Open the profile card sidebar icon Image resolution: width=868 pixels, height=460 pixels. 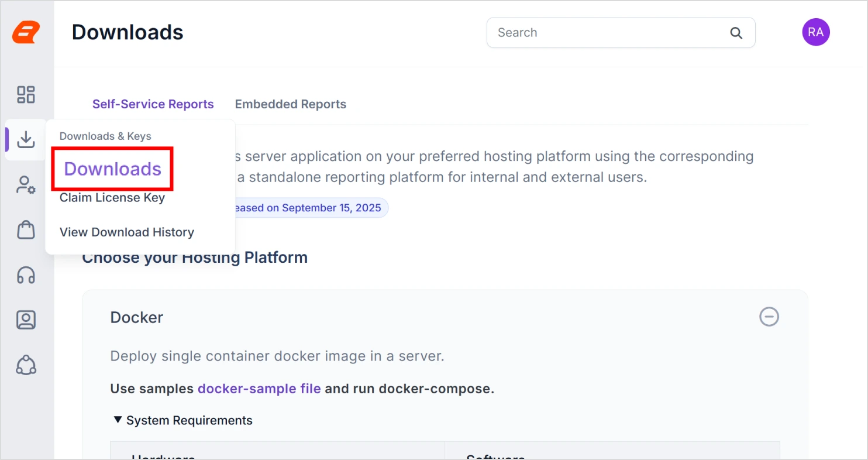26,320
